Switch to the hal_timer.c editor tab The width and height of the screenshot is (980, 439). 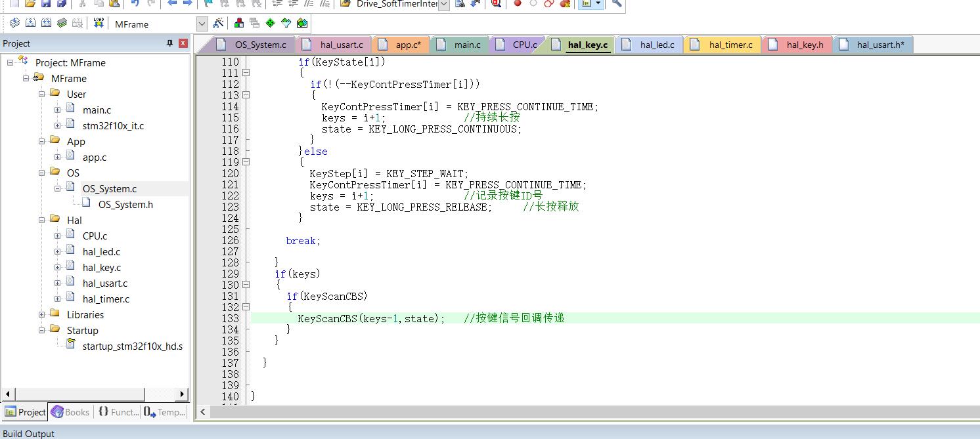(x=723, y=45)
